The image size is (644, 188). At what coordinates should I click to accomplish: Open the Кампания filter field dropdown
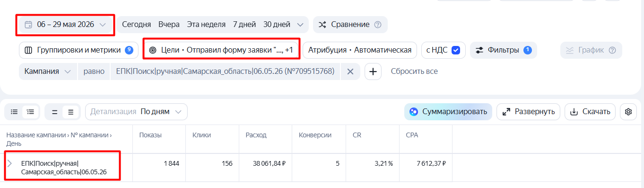(x=48, y=72)
